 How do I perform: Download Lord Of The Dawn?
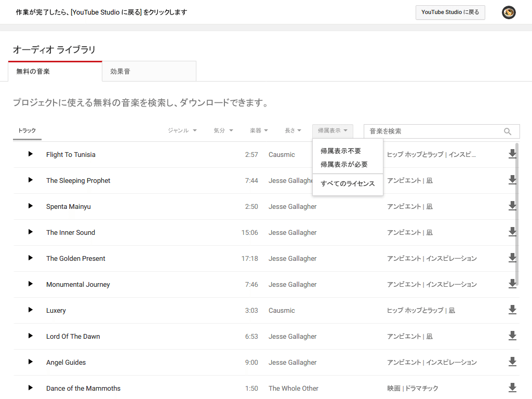(512, 336)
